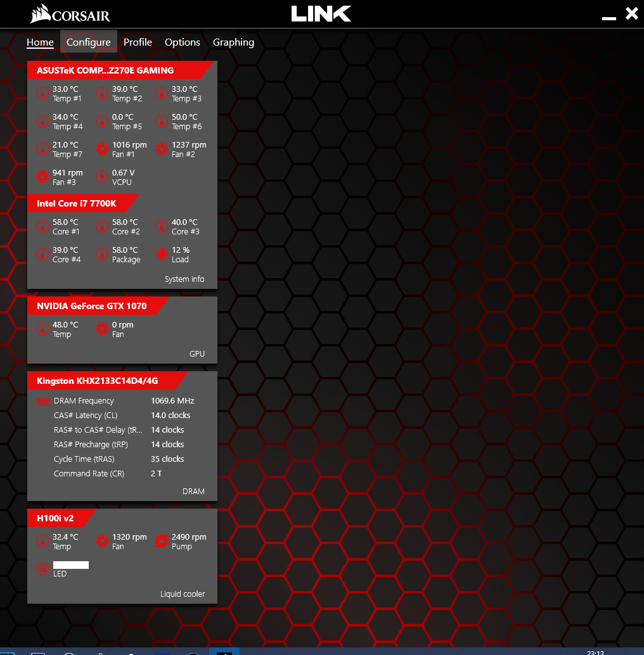Click the Temp #7 thermometer icon
The height and width of the screenshot is (655, 644).
(42, 149)
